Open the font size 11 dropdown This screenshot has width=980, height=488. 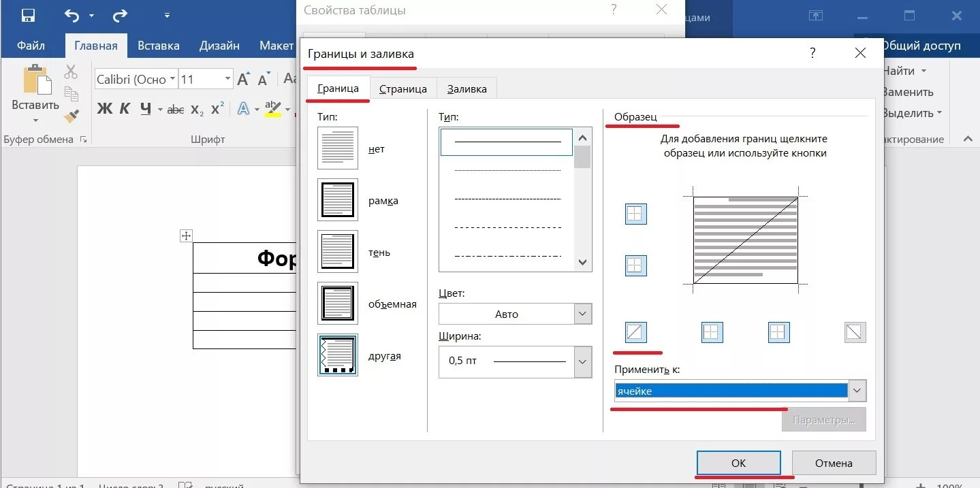pyautogui.click(x=227, y=79)
